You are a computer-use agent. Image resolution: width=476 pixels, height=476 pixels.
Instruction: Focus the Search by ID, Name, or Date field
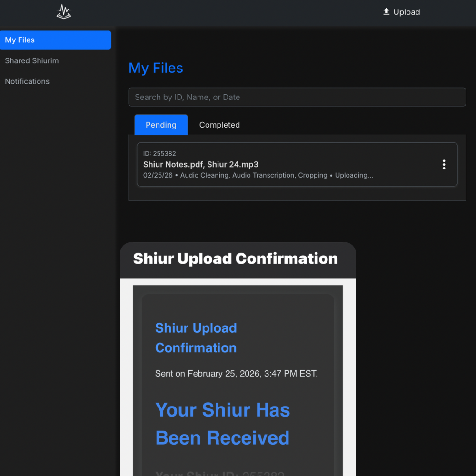tap(297, 97)
